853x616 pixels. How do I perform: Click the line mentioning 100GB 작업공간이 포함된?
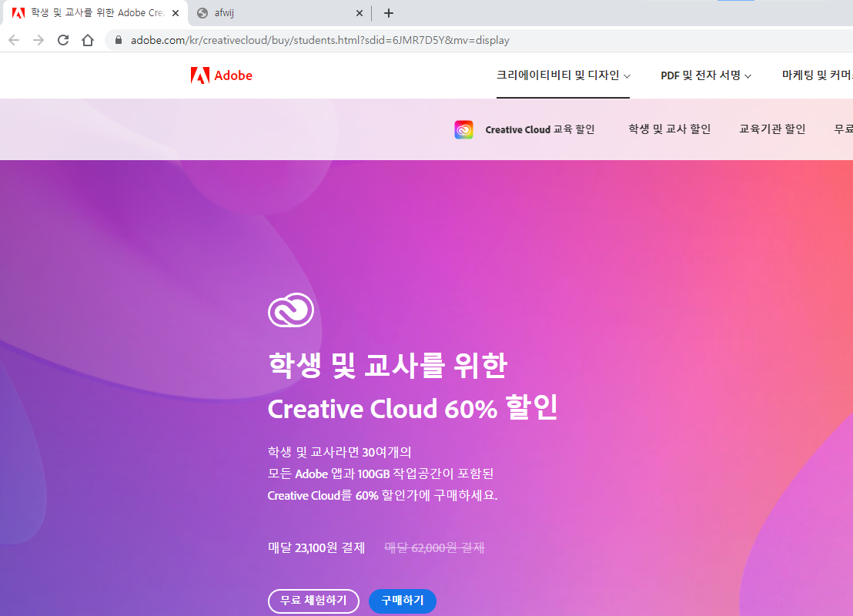tap(380, 474)
